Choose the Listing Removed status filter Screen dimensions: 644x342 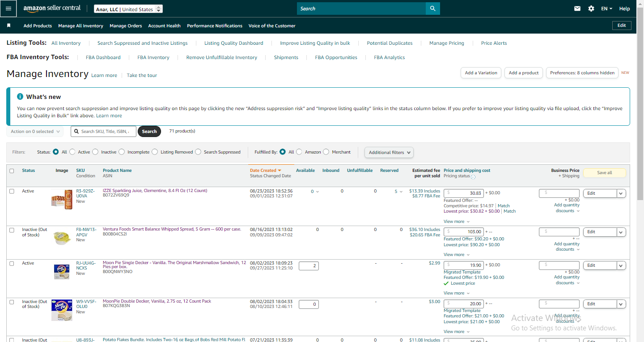click(155, 152)
